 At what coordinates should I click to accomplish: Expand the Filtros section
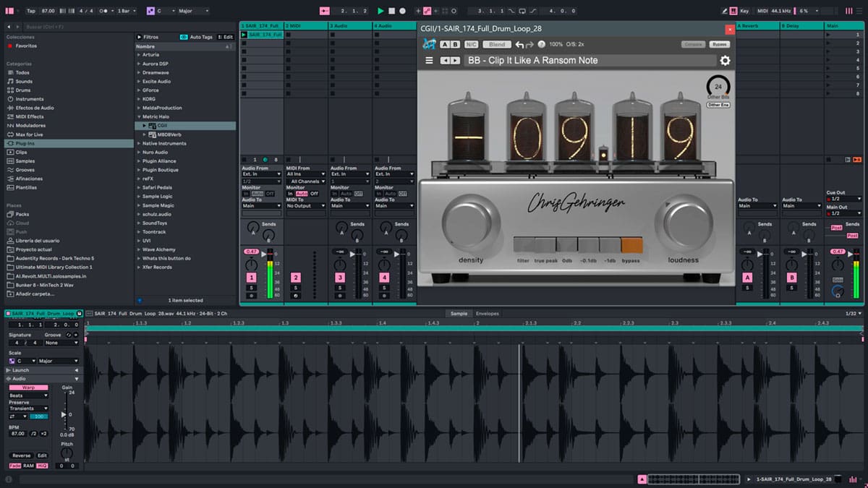pyautogui.click(x=148, y=37)
